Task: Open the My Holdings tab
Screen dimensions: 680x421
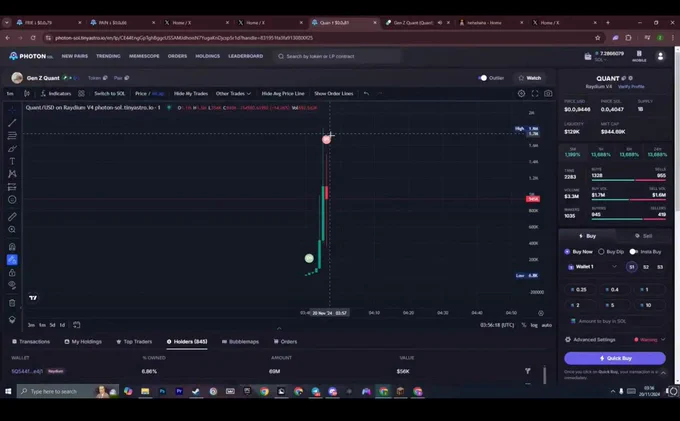Action: (83, 342)
